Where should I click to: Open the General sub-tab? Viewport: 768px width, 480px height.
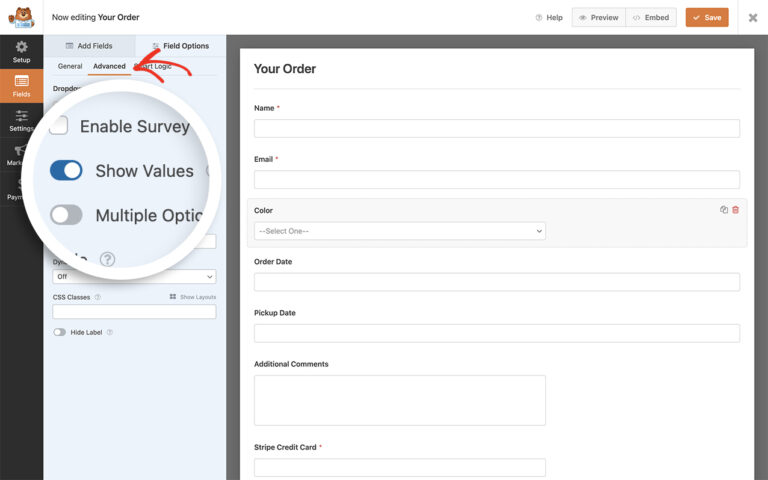coord(70,66)
